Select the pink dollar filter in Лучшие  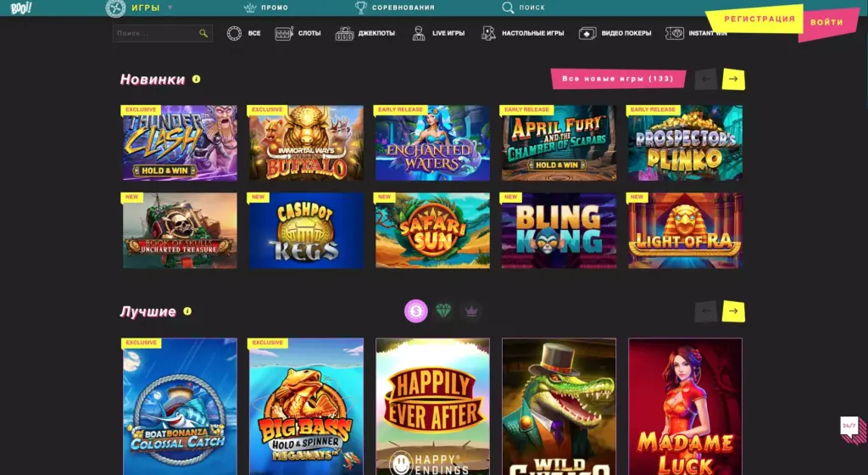click(x=416, y=311)
